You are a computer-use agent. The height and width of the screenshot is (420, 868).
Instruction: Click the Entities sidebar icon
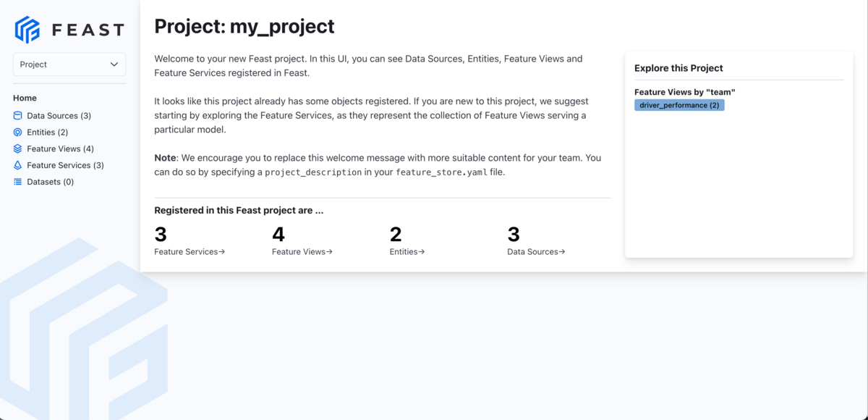coord(18,133)
